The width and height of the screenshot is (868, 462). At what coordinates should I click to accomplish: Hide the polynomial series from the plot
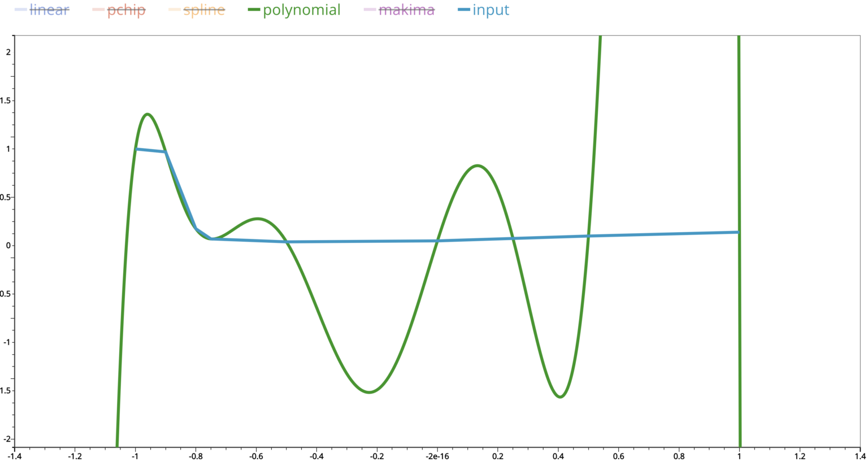301,10
